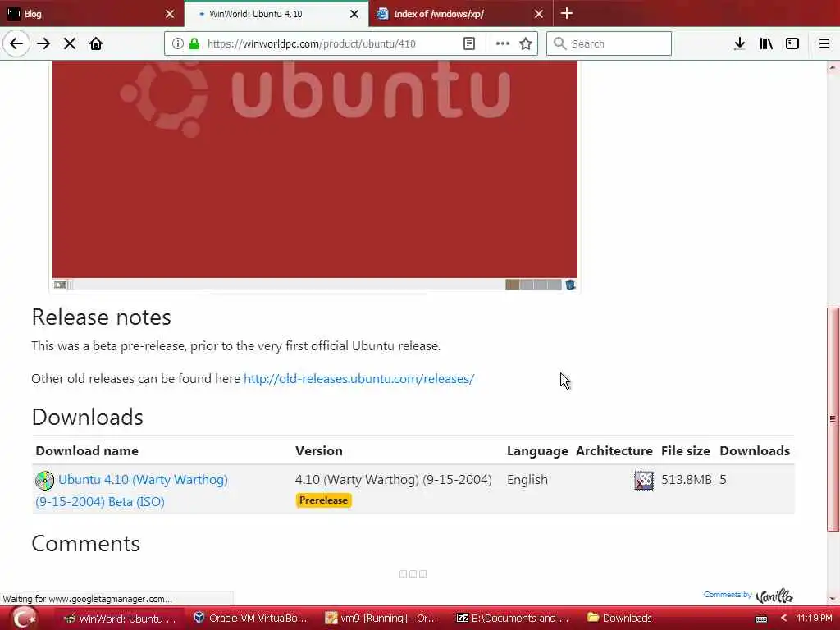Viewport: 840px width, 630px height.
Task: Click the page scrollbar thumb
Action: pos(833,419)
